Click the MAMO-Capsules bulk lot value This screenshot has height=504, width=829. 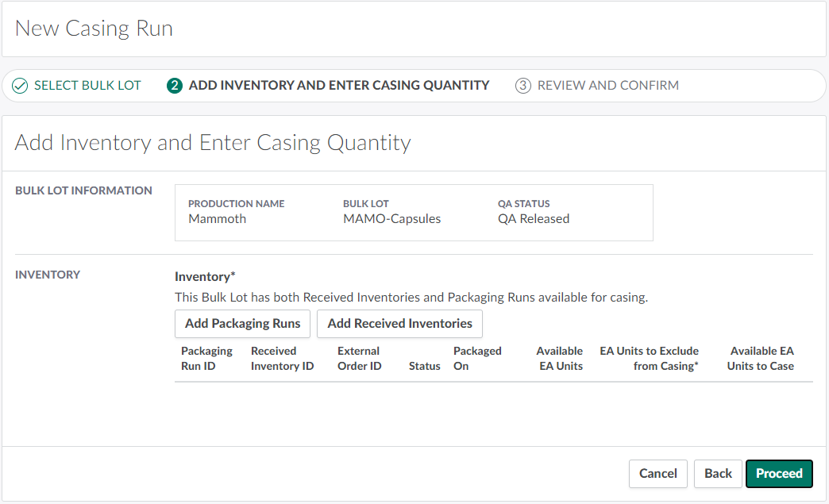coord(391,219)
